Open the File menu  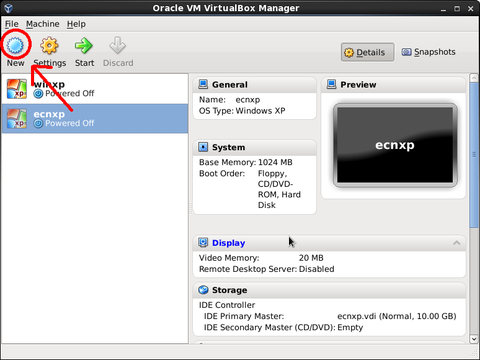[x=12, y=24]
